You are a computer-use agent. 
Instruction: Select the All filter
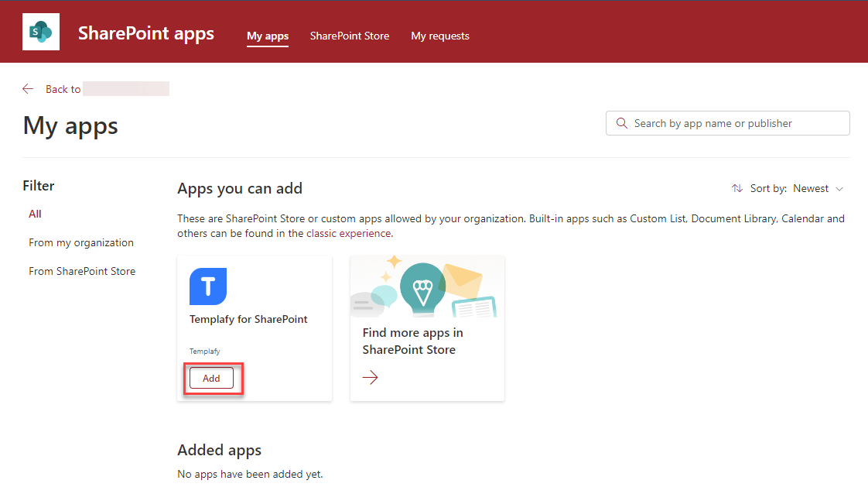(34, 214)
